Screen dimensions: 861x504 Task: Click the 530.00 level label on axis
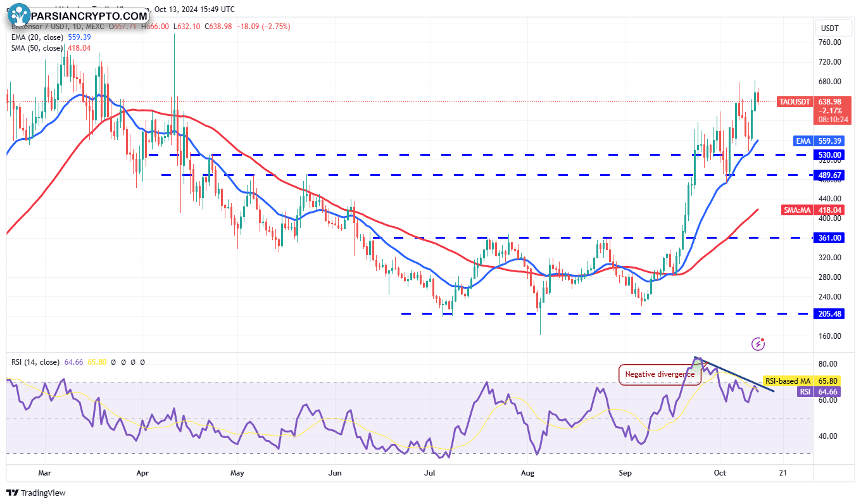coord(830,155)
